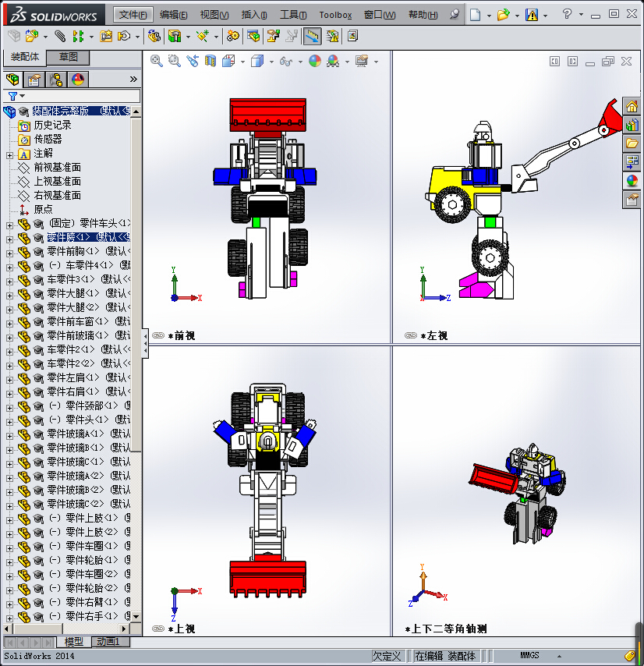Toggle the view link icon next to 前视

158,335
